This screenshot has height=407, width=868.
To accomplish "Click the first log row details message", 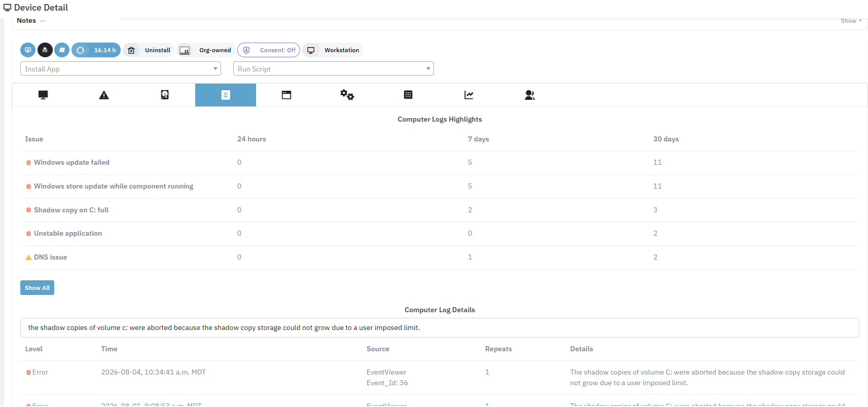I will pyautogui.click(x=707, y=378).
